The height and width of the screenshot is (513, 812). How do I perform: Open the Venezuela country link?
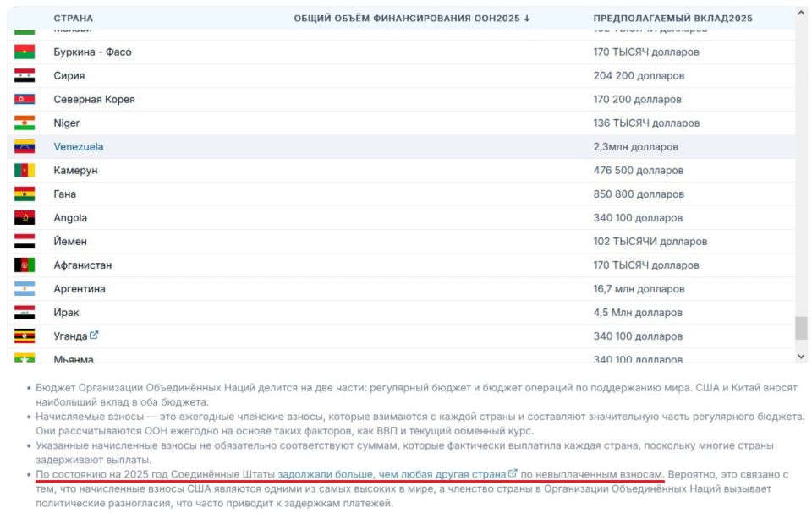coord(79,147)
